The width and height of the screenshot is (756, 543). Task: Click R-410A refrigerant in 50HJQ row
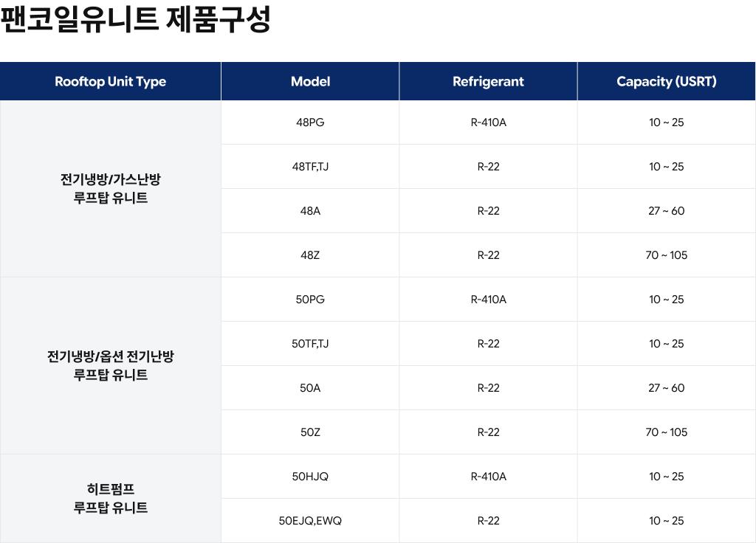[488, 477]
